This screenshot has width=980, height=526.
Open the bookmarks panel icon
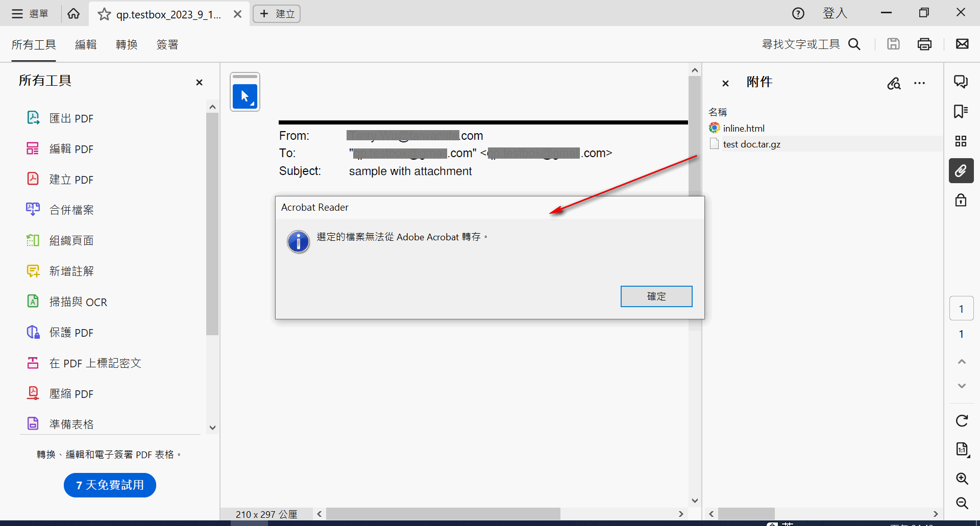click(961, 111)
